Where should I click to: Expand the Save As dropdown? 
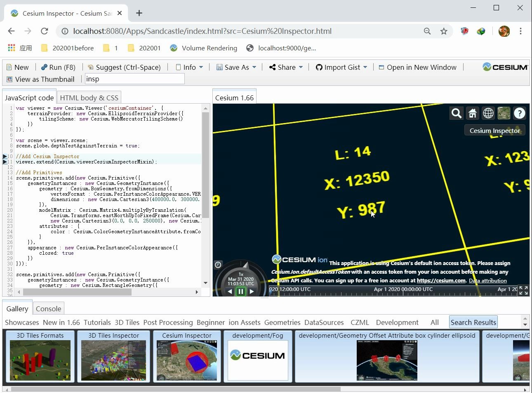click(x=236, y=67)
